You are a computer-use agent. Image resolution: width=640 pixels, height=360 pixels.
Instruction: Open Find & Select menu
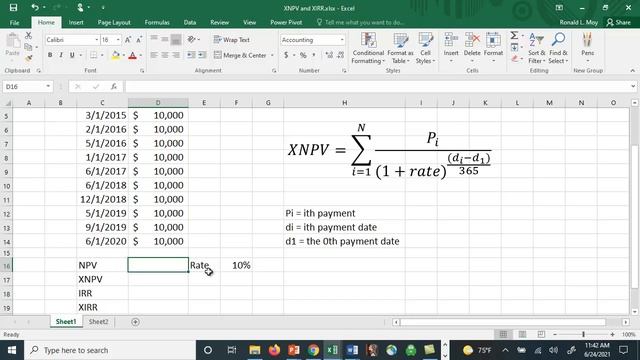pyautogui.click(x=558, y=48)
